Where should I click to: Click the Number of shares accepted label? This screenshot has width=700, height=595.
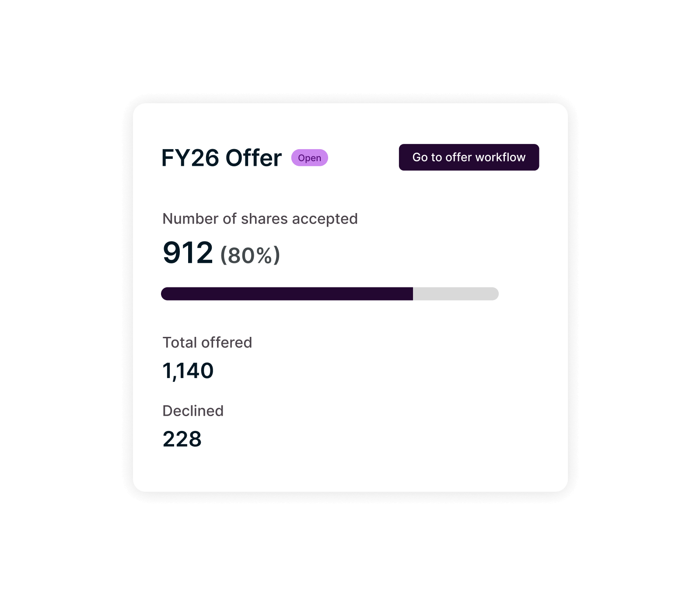(260, 219)
